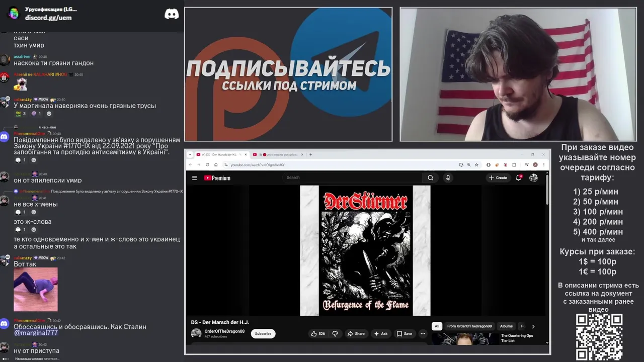Click the OrderOfTheDragon88 channel avatar

pyautogui.click(x=196, y=333)
